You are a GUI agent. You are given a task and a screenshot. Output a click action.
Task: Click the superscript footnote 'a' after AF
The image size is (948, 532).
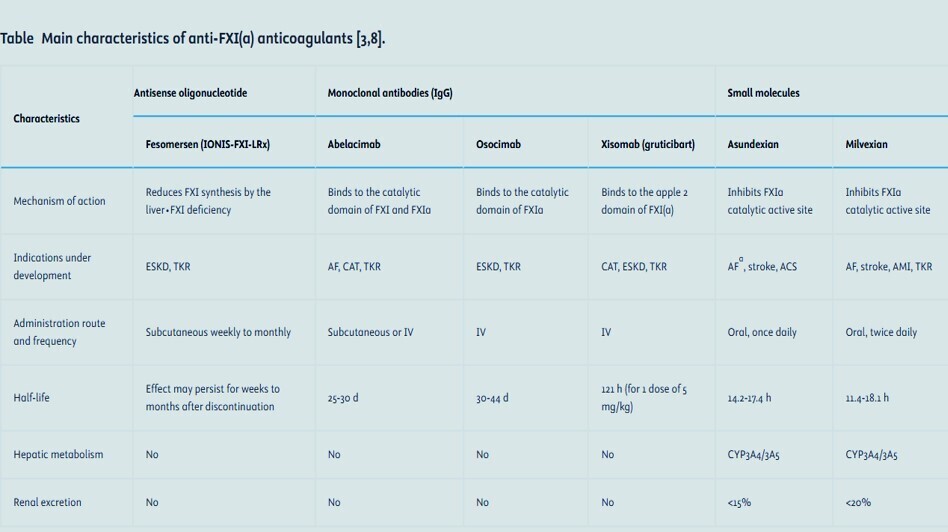741,259
